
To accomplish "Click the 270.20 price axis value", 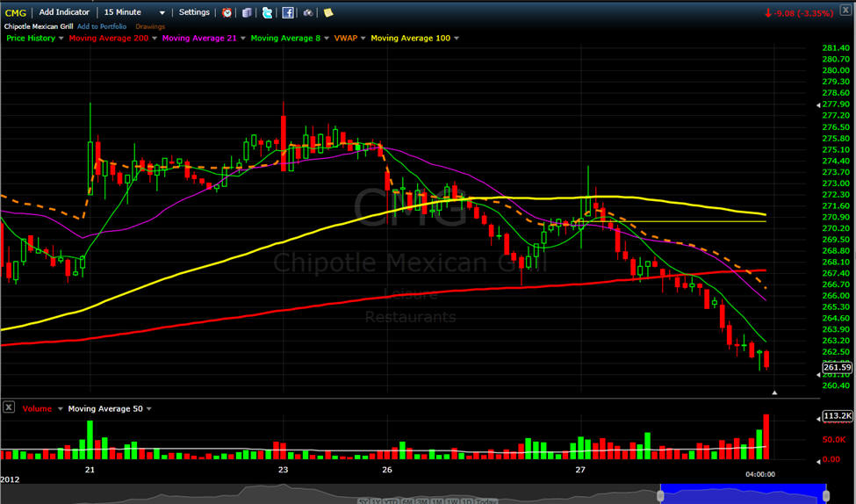I will (x=836, y=228).
